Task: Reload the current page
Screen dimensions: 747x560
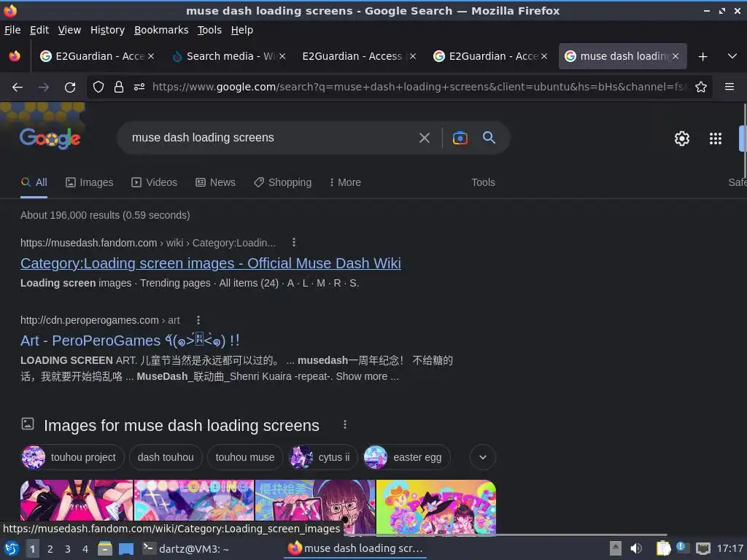Action: pos(70,87)
